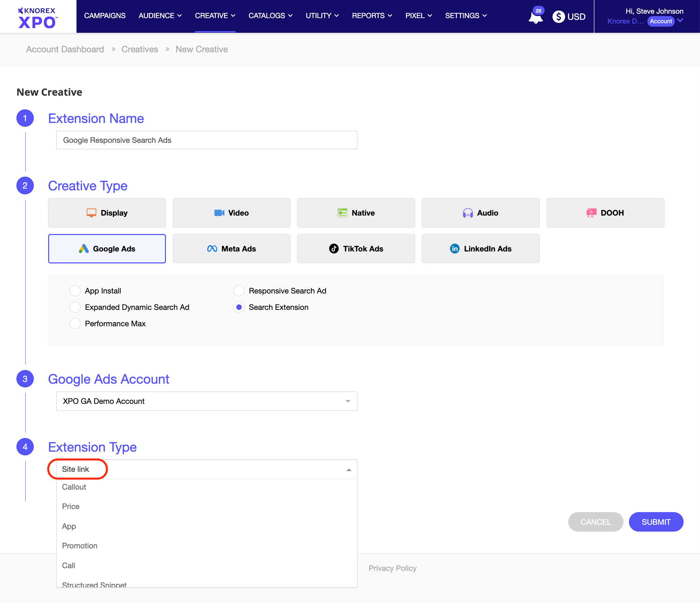Select the Performance Max radio option
This screenshot has height=603, width=700.
pyautogui.click(x=75, y=323)
